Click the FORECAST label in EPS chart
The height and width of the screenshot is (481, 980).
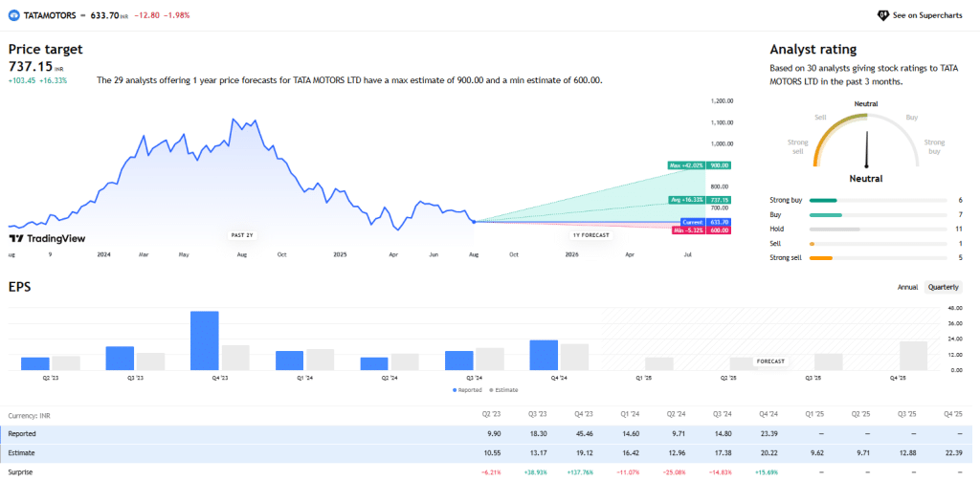pos(770,361)
